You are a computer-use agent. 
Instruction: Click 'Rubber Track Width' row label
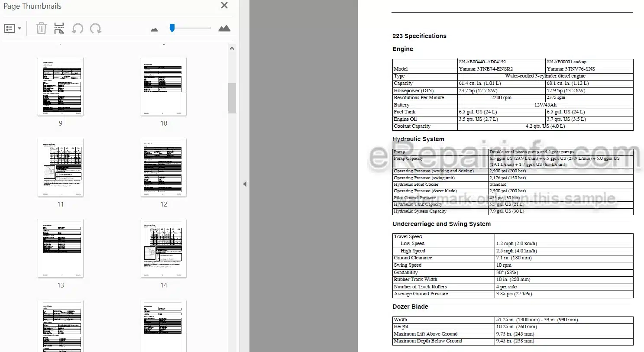(x=415, y=279)
